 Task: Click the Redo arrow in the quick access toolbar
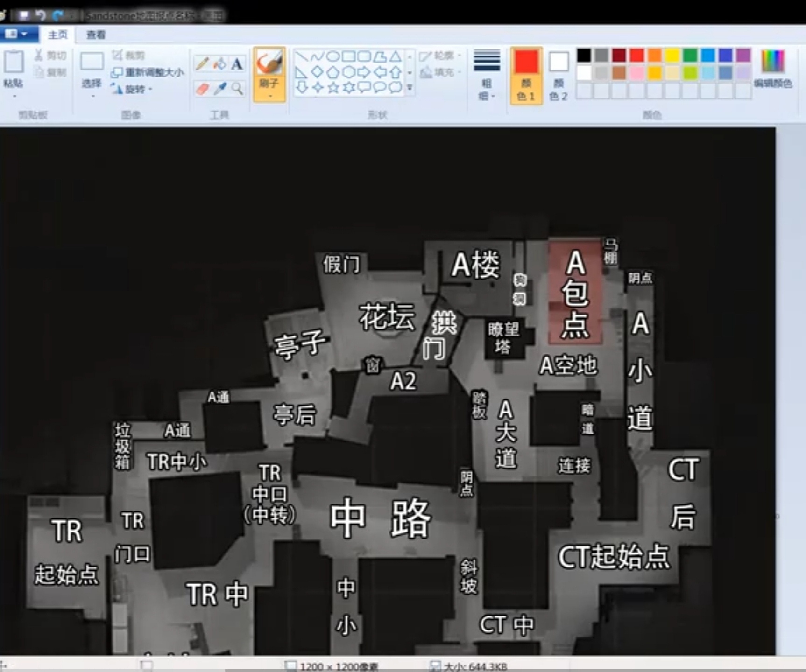tap(57, 15)
